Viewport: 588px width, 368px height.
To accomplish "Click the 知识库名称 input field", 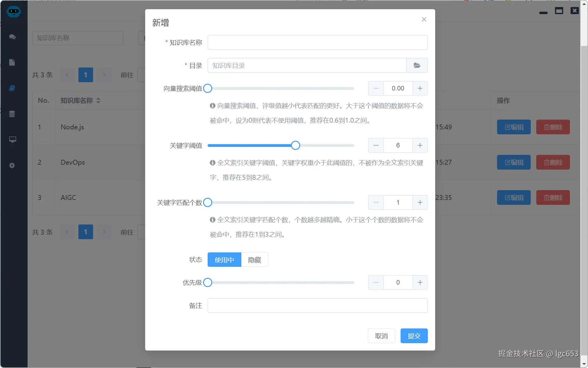I will [318, 42].
